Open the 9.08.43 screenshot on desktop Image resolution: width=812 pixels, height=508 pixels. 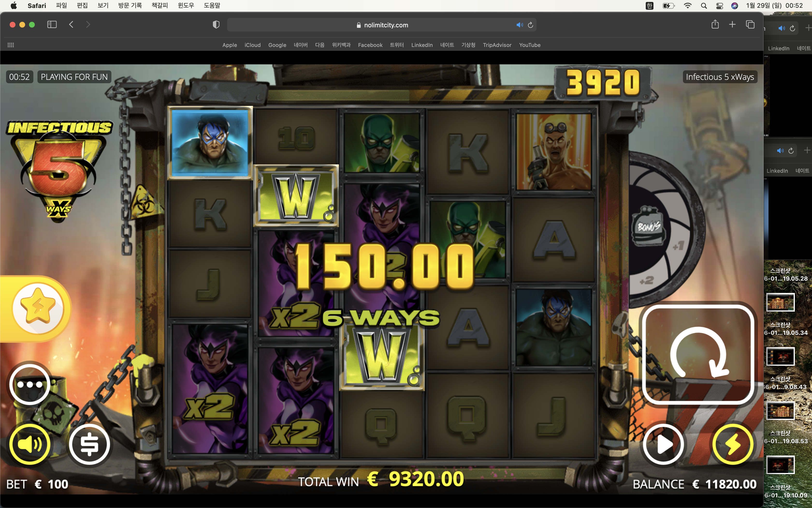click(780, 410)
